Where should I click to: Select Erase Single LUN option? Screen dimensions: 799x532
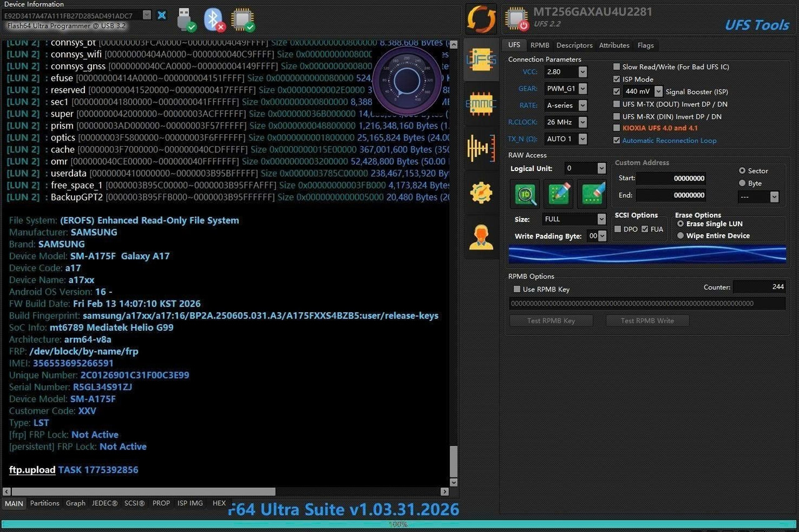point(681,224)
